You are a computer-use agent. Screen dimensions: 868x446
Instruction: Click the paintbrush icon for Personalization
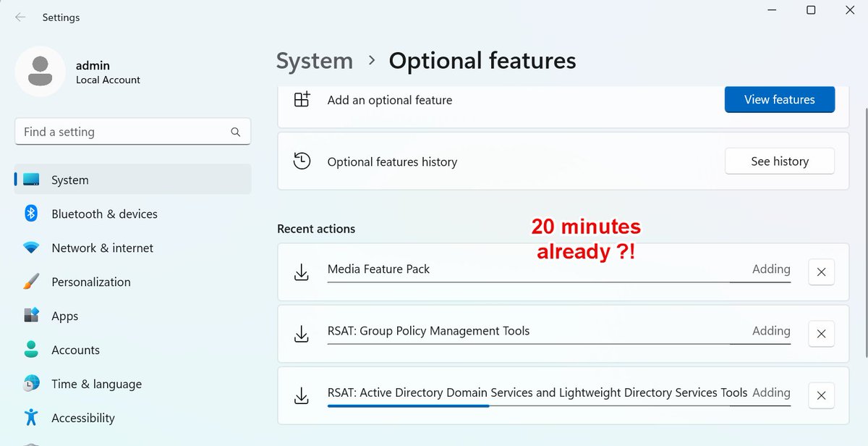[31, 282]
